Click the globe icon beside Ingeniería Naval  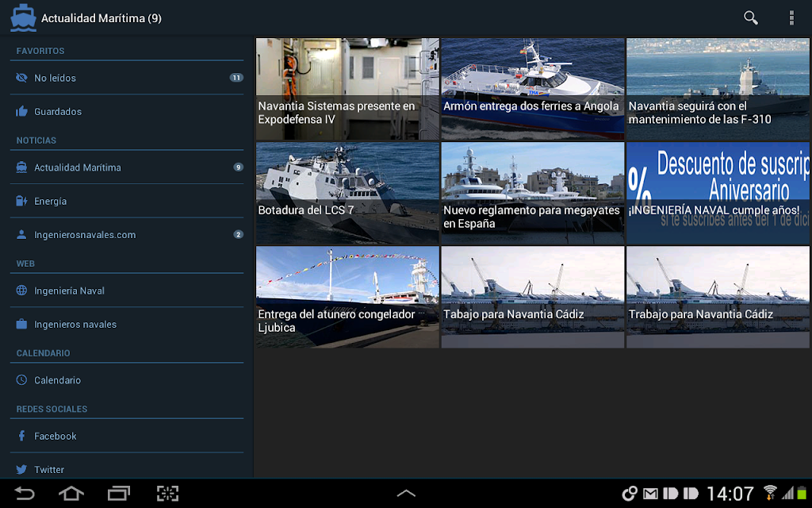(21, 291)
